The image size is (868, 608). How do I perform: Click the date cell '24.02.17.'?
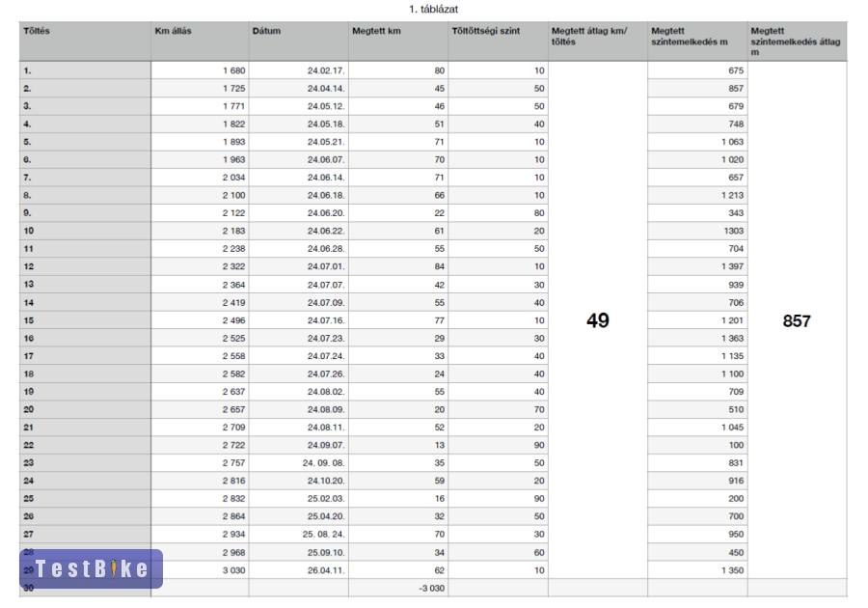click(299, 70)
